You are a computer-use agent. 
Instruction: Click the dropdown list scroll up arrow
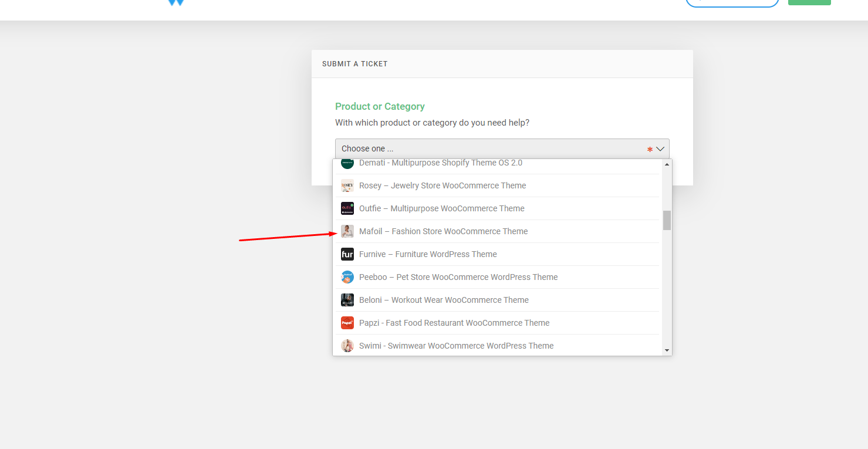(x=667, y=164)
